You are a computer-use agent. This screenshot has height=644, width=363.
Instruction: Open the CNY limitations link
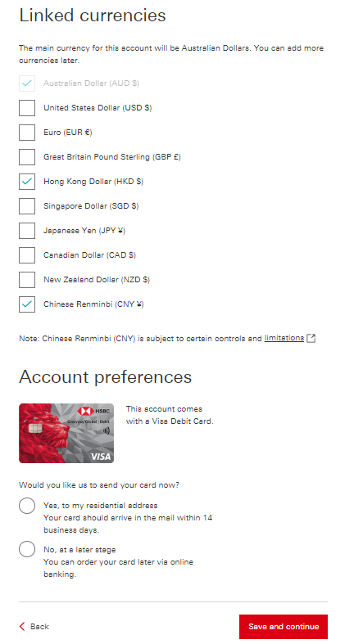[x=284, y=338]
